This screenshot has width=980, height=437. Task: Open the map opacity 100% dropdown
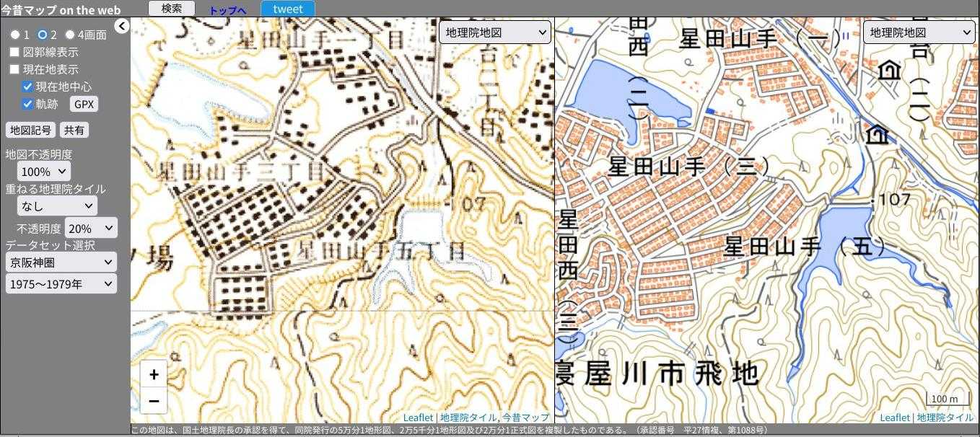pos(44,172)
